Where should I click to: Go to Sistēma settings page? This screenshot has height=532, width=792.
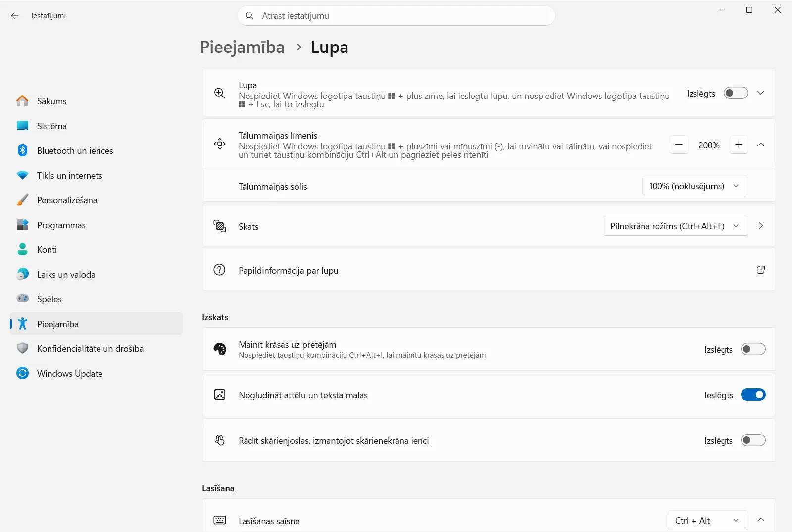tap(97, 126)
